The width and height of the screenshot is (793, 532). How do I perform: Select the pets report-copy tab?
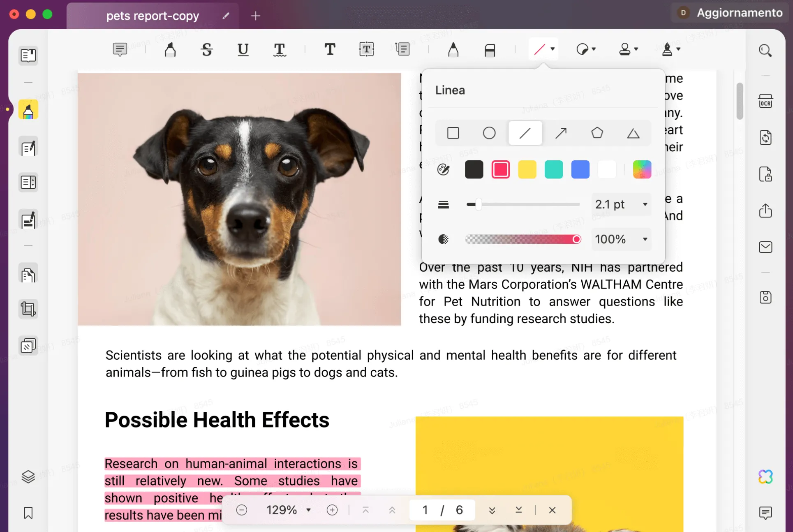(153, 16)
